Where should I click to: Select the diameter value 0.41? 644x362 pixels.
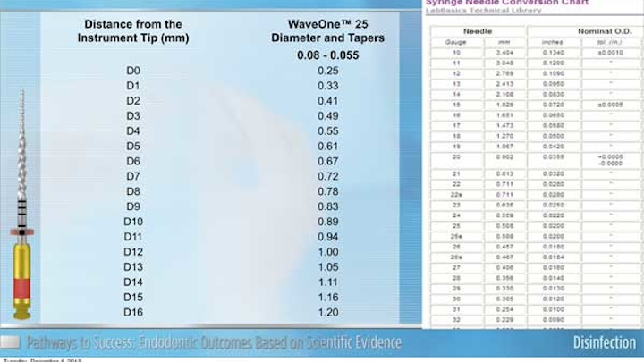(327, 101)
